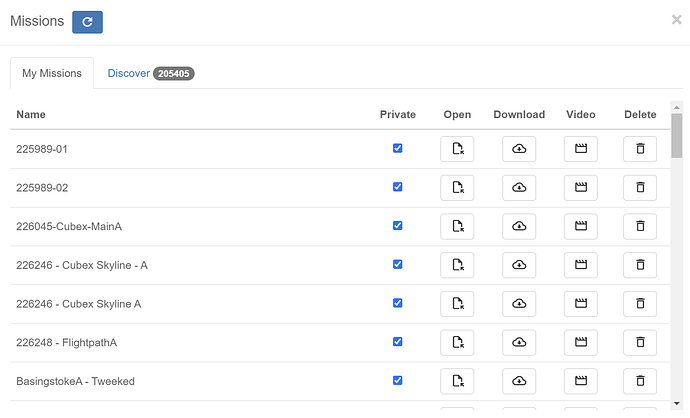
Task: Uncheck Private for 226045-Cubex-MainA
Action: click(397, 226)
